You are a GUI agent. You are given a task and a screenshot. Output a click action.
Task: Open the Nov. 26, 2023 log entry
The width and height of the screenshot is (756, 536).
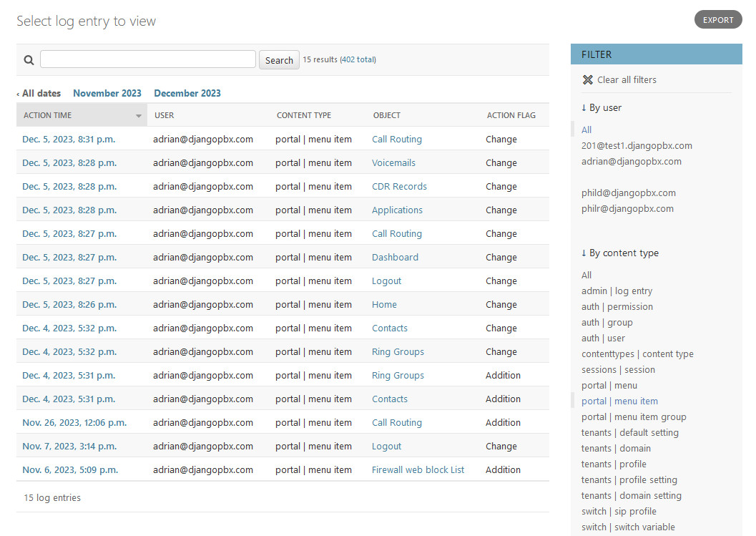tap(74, 423)
